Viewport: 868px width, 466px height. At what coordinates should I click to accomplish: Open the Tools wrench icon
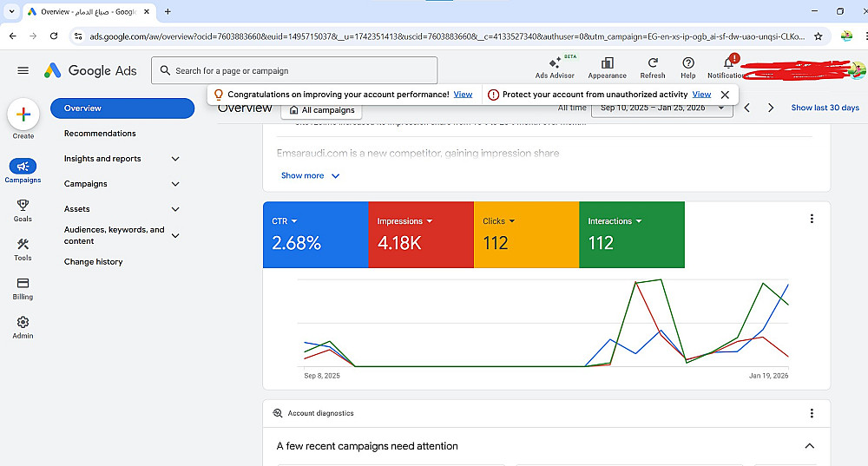pos(23,245)
